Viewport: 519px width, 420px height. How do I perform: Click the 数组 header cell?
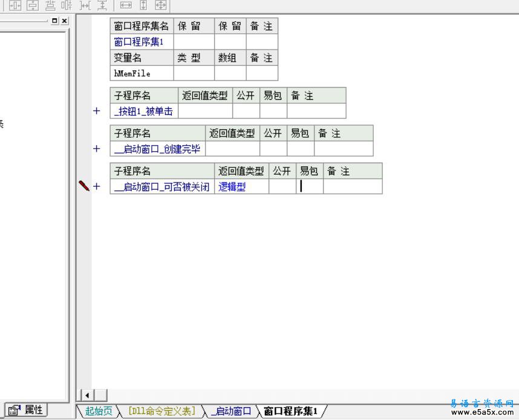click(x=230, y=58)
